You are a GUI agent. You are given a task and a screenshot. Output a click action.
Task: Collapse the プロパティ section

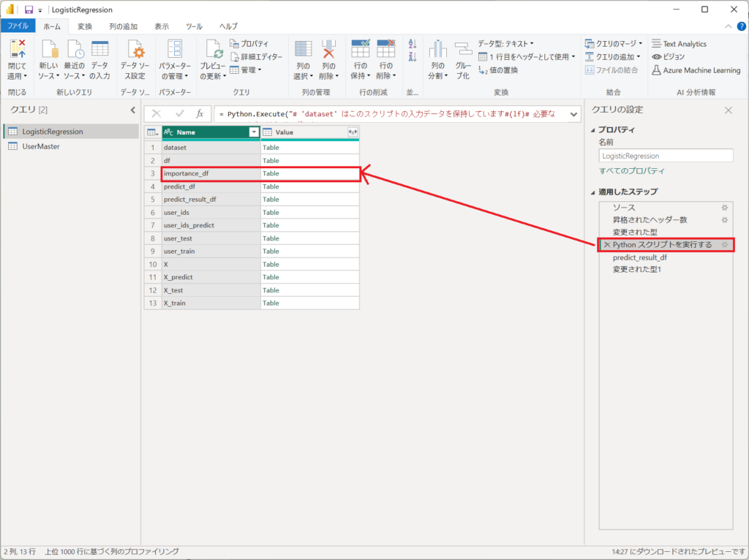tap(592, 130)
